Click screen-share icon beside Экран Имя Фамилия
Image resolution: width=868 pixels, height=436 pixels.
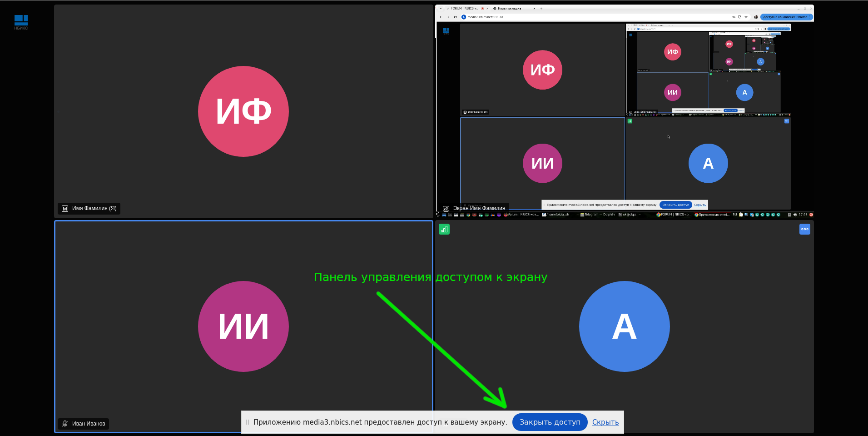pyautogui.click(x=446, y=209)
